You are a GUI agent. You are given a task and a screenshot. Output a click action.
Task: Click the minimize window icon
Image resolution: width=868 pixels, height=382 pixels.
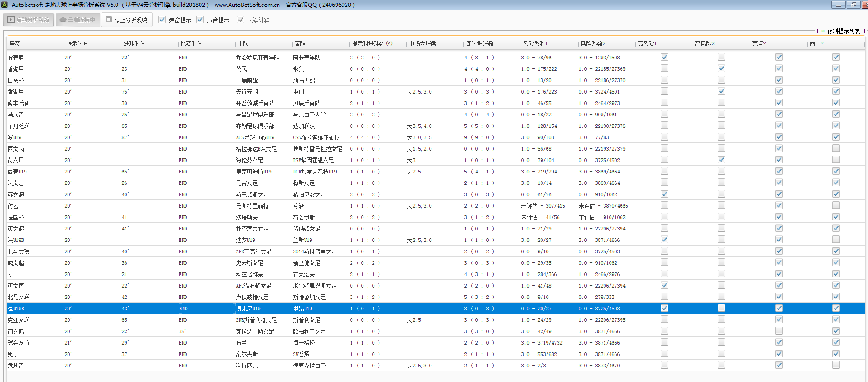click(838, 5)
